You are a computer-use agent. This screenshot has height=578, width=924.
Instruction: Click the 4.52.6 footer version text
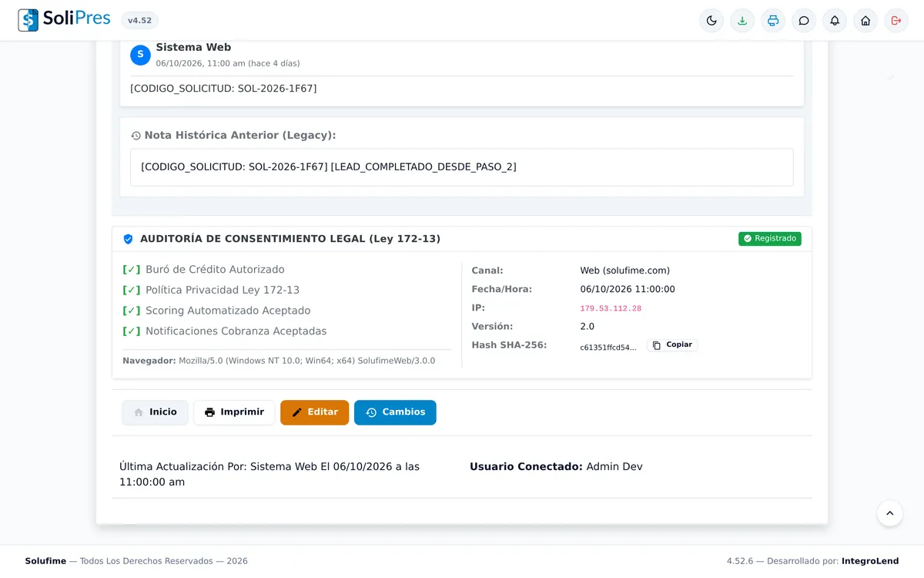tap(740, 561)
